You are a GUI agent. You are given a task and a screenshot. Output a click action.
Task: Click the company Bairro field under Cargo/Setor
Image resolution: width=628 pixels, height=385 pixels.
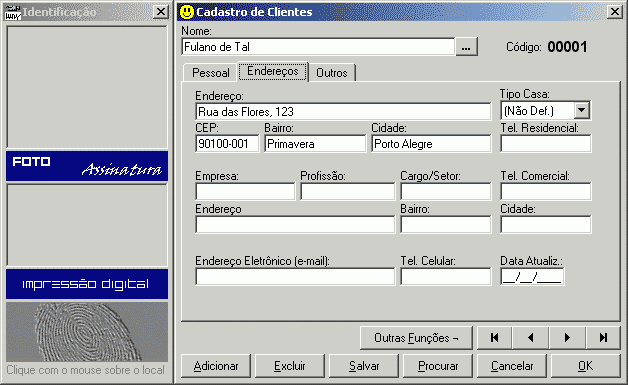click(x=446, y=224)
